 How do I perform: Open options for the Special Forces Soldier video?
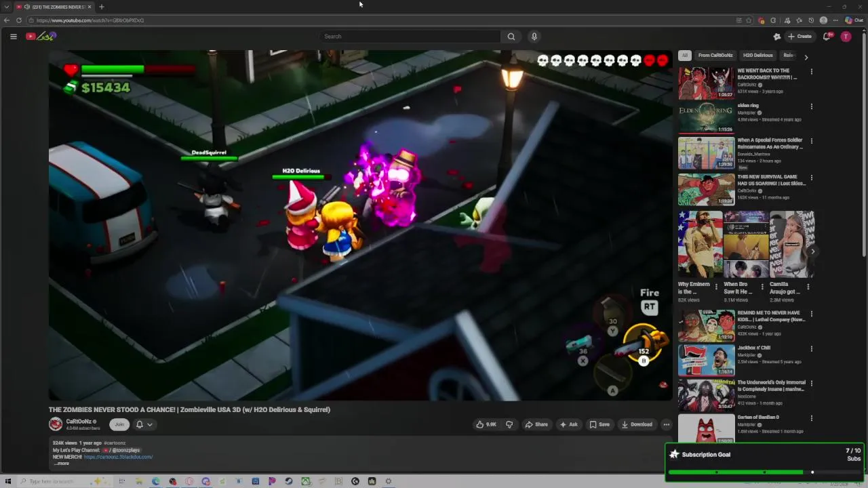pos(811,141)
